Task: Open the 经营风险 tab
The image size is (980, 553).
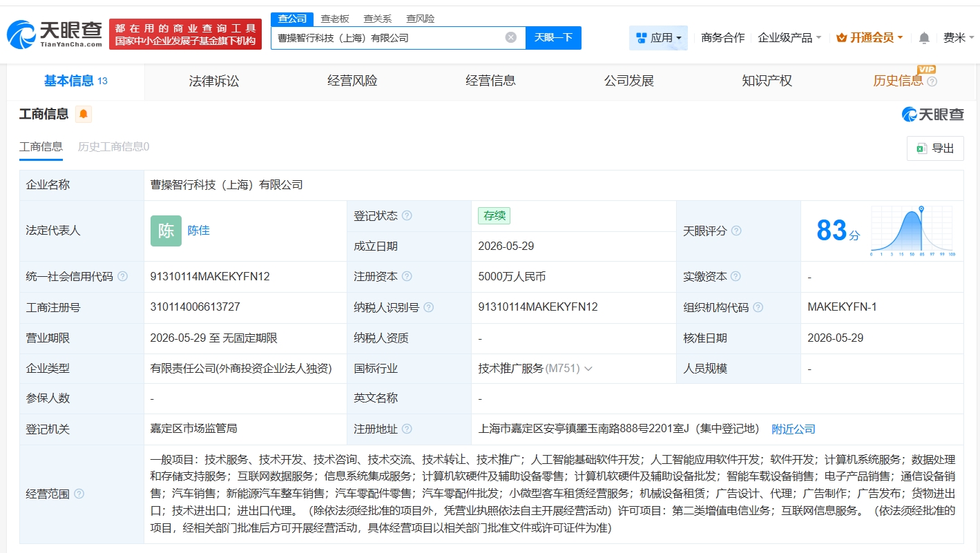Action: point(352,81)
